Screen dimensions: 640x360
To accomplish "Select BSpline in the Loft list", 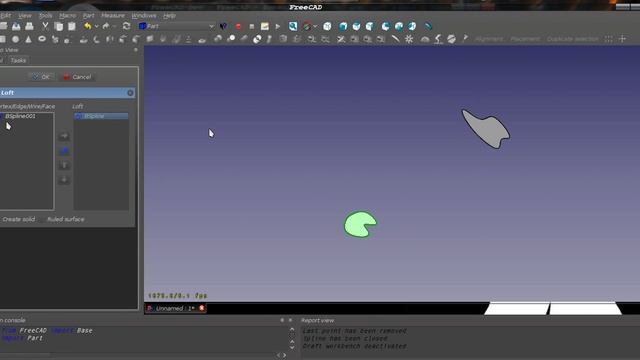I will click(x=101, y=116).
